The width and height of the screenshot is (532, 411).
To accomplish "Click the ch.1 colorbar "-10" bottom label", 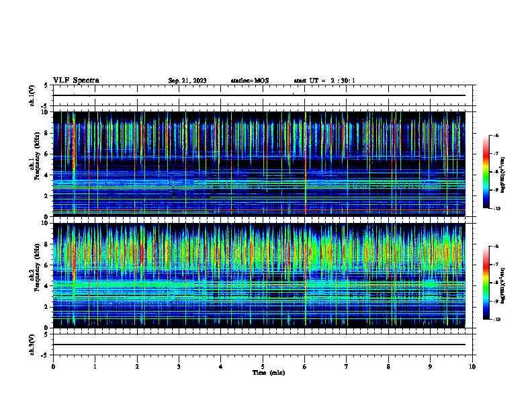I will pos(497,209).
